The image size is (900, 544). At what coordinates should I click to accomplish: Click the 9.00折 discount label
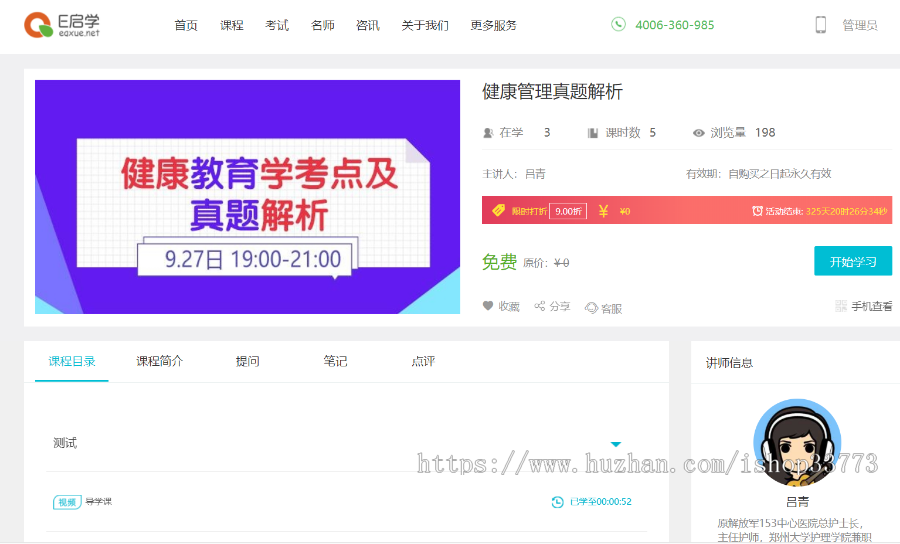[x=568, y=211]
